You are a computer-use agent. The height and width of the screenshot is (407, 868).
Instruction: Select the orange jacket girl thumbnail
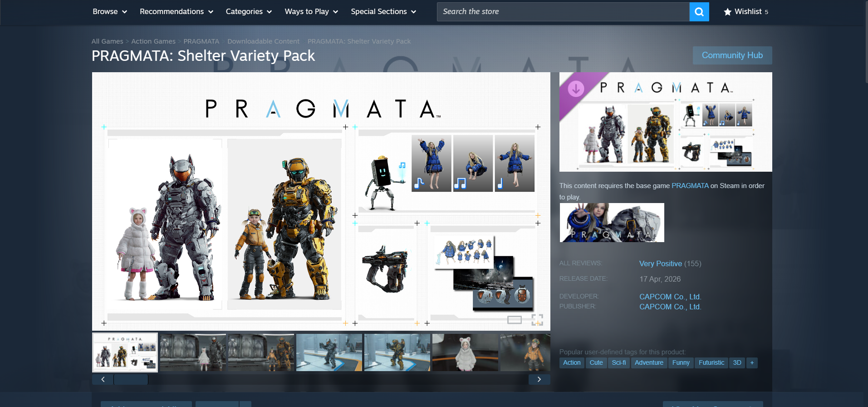(x=525, y=352)
